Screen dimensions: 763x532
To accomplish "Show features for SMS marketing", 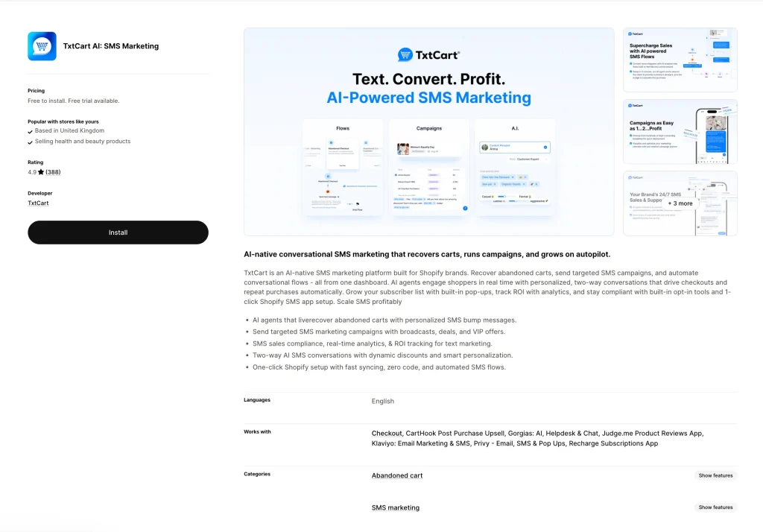I will (715, 507).
